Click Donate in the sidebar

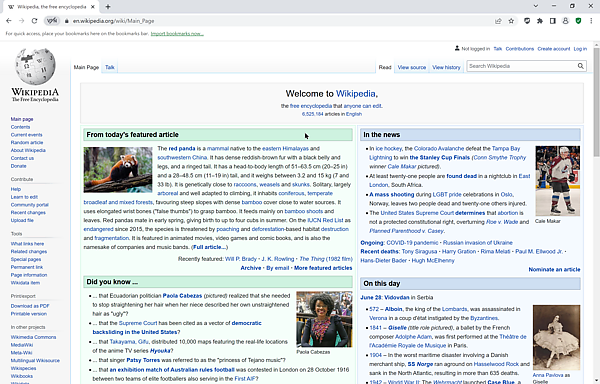[x=18, y=166]
